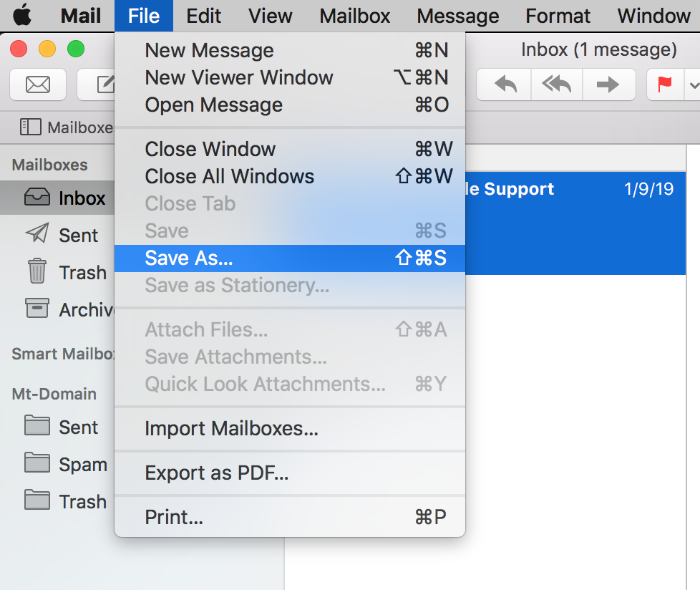Flag the message using the red flag icon
The image size is (700, 590).
(x=664, y=84)
